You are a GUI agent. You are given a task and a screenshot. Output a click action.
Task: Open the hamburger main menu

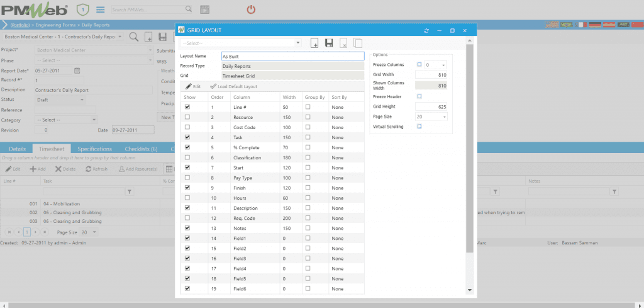(101, 9)
